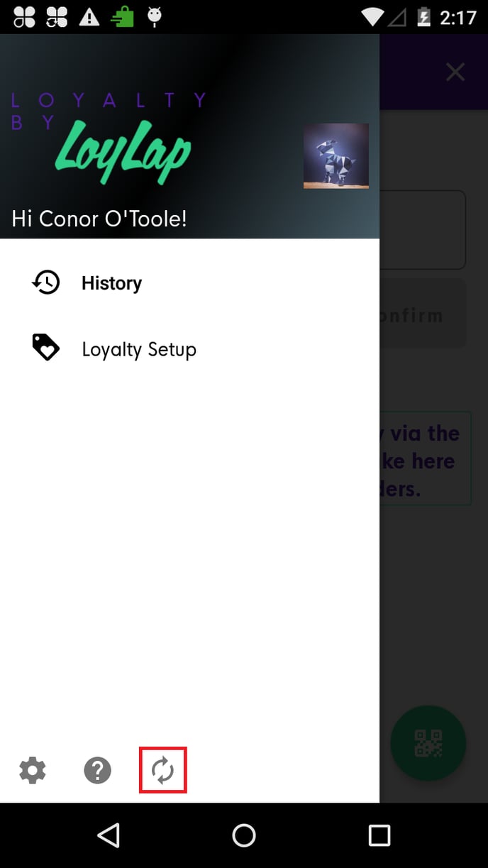
Task: Open help via question mark icon
Action: 98,770
